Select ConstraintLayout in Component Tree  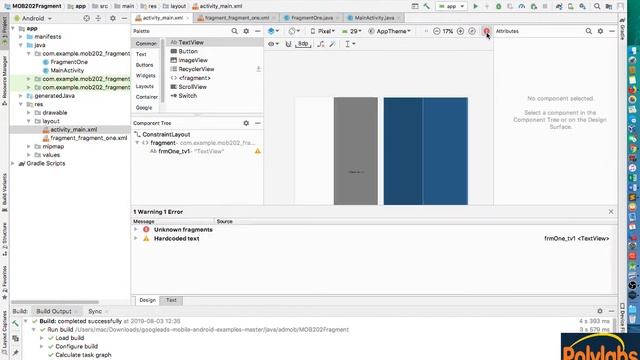(x=166, y=134)
